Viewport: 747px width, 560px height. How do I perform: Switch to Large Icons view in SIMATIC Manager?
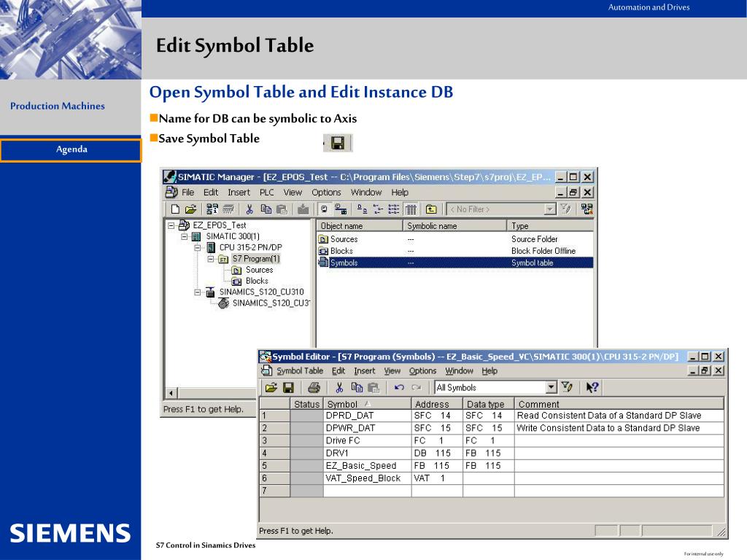[x=362, y=209]
